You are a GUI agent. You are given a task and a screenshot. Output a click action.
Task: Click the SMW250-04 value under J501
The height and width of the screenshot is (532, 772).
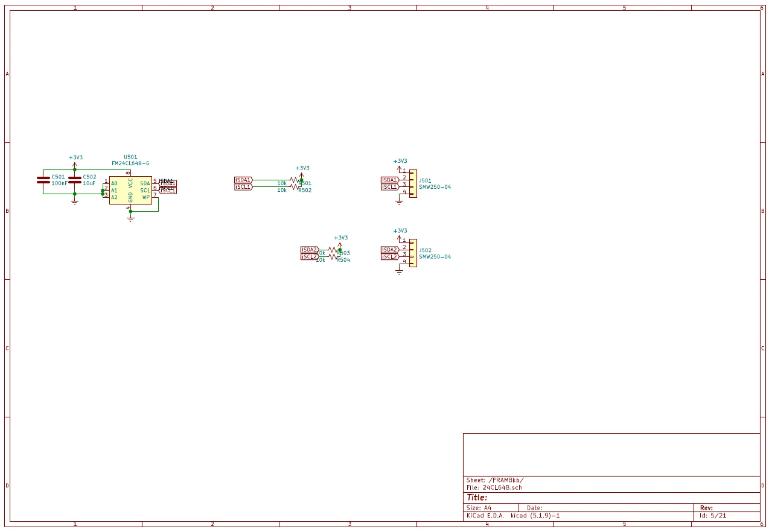tap(435, 187)
